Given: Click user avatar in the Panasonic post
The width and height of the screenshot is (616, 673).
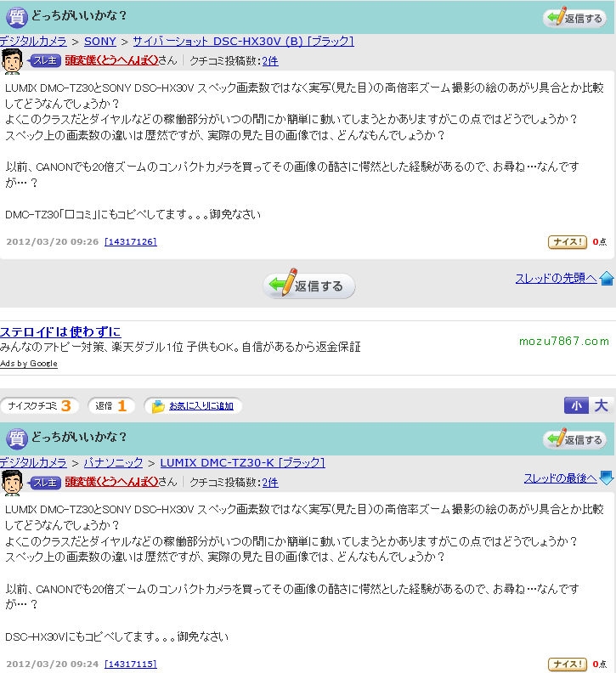Looking at the screenshot, I should tap(12, 483).
